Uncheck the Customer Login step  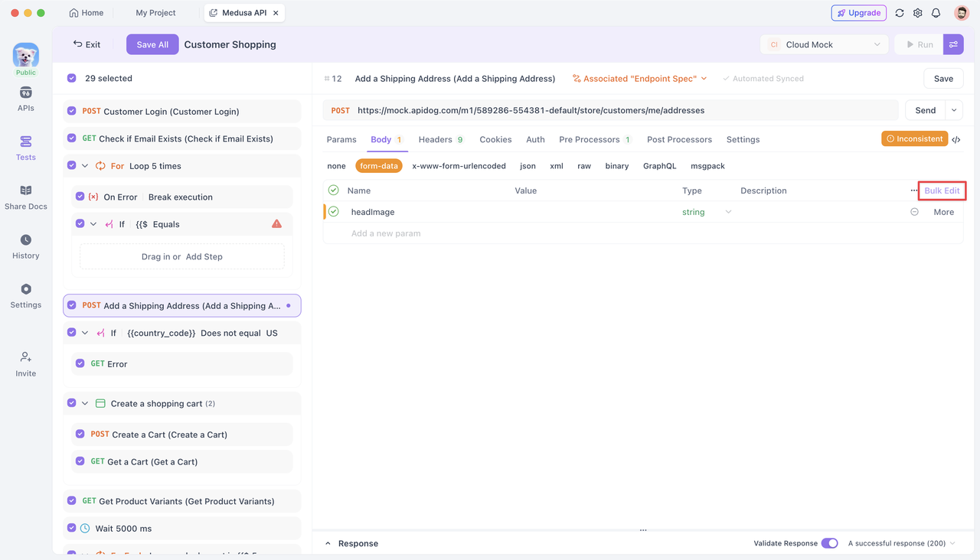click(72, 111)
